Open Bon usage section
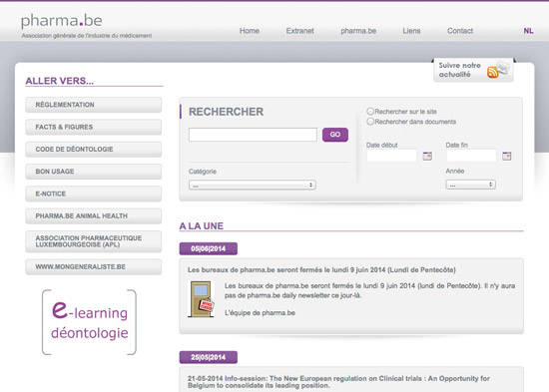 pos(94,172)
